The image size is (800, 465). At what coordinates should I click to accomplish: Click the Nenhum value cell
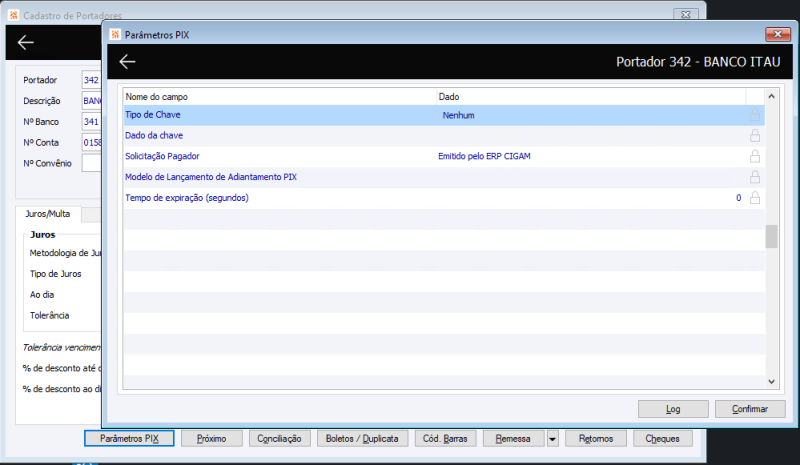click(458, 115)
